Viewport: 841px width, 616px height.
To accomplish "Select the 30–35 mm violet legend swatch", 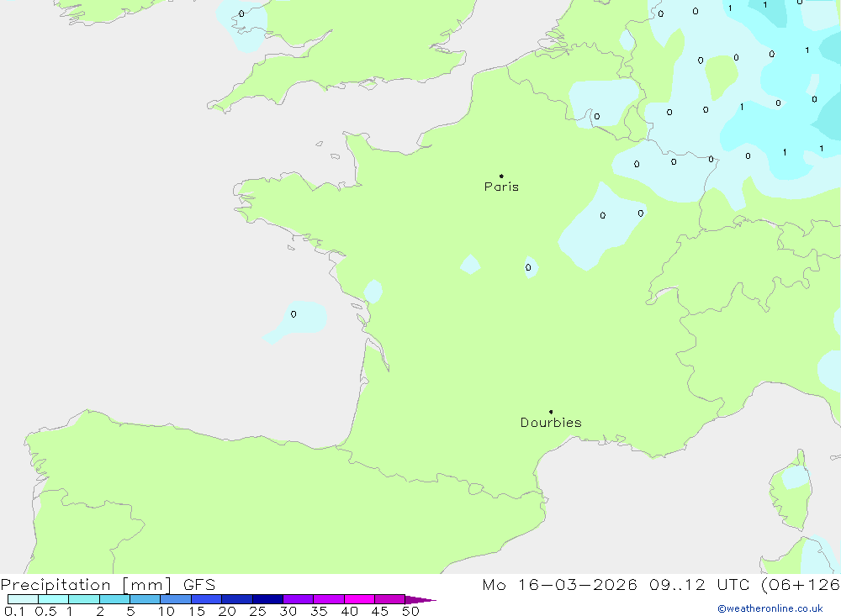I will [x=299, y=599].
